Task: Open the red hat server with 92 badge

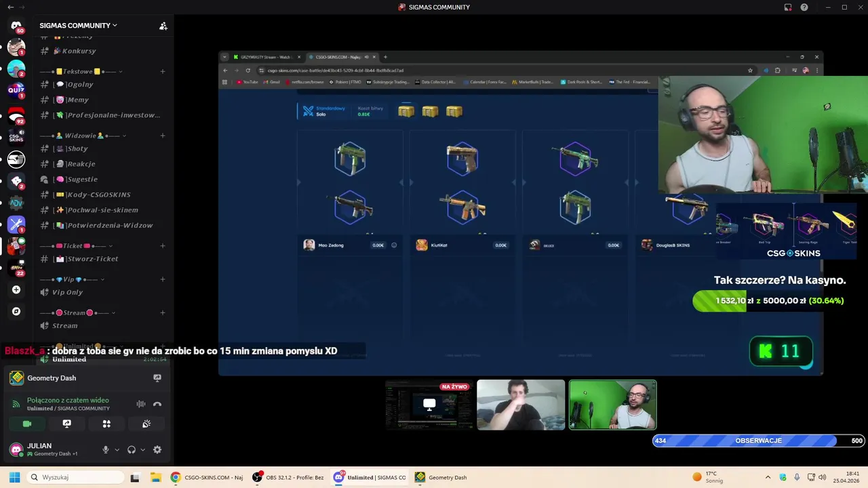Action: (x=16, y=115)
